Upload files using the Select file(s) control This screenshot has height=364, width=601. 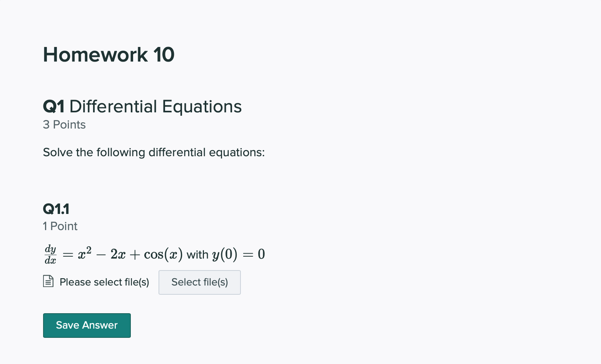coord(199,282)
